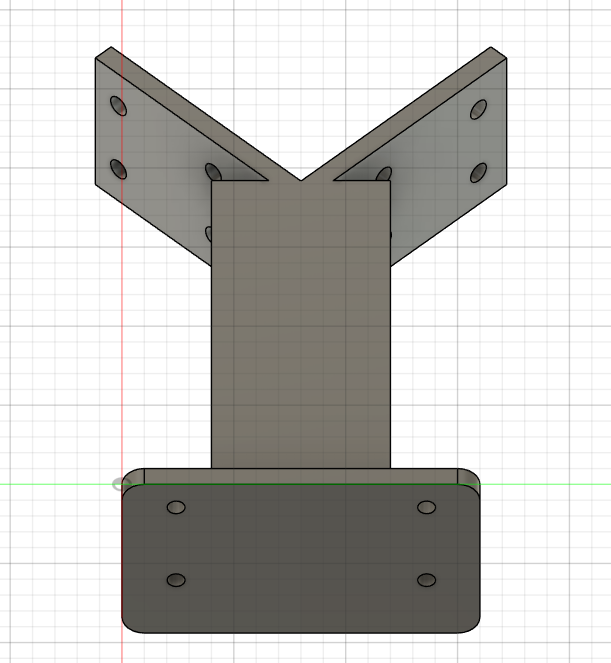
Task: Select the rounded top face of the base plate
Action: point(301,477)
